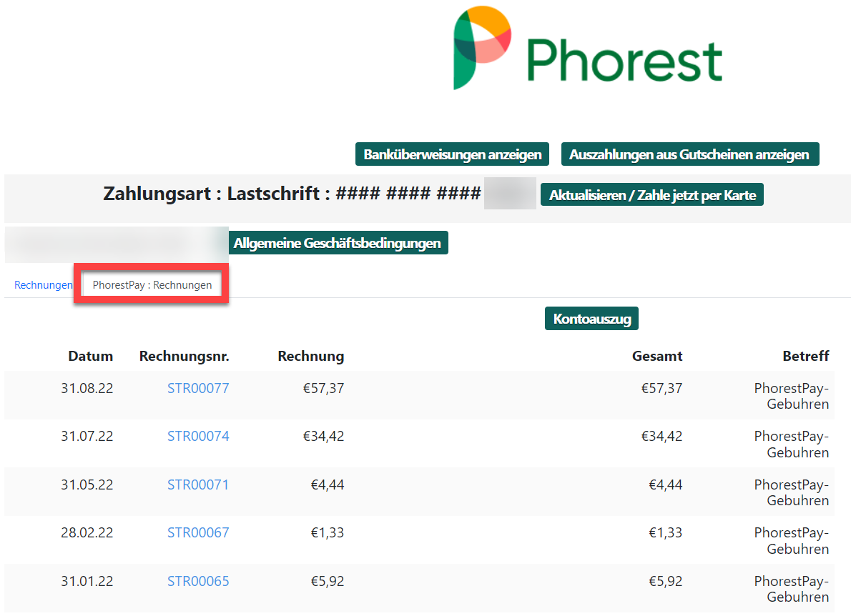Open Allgemeine Geschäftsbedingungen

(x=337, y=243)
